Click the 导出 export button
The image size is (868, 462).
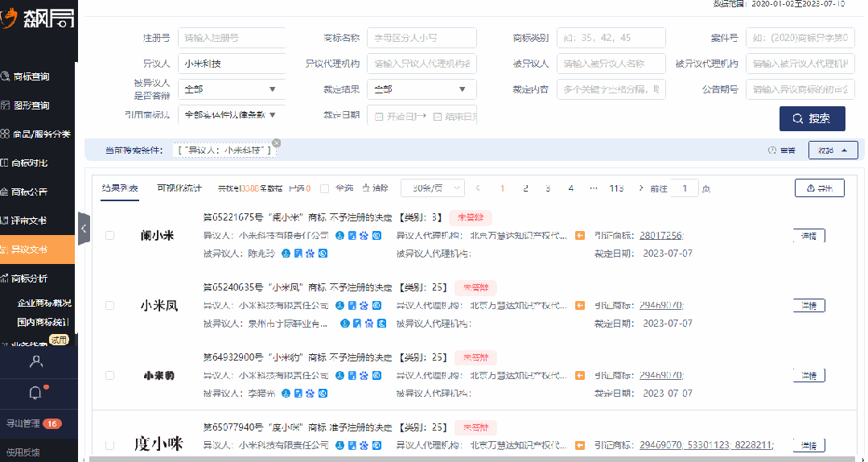(819, 188)
